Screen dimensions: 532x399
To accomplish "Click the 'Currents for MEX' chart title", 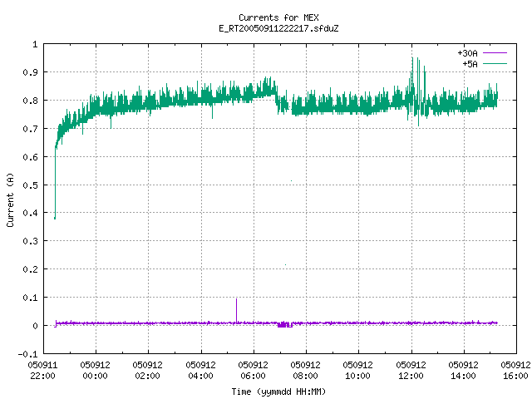I will (278, 17).
